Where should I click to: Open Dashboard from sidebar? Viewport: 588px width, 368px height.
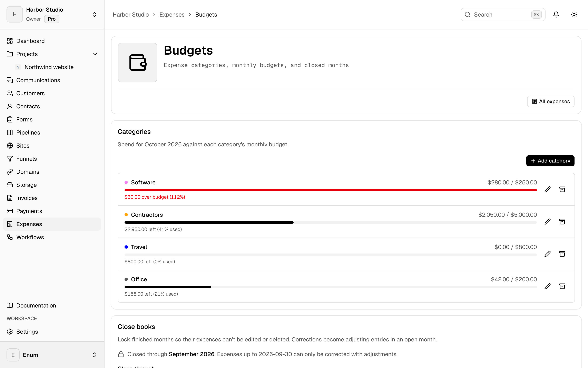[x=52, y=41]
